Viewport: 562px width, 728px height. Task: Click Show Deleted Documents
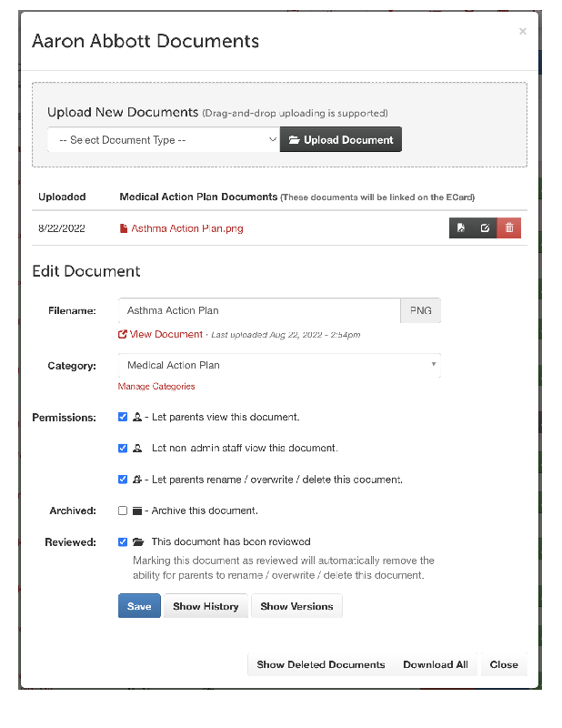click(x=321, y=664)
